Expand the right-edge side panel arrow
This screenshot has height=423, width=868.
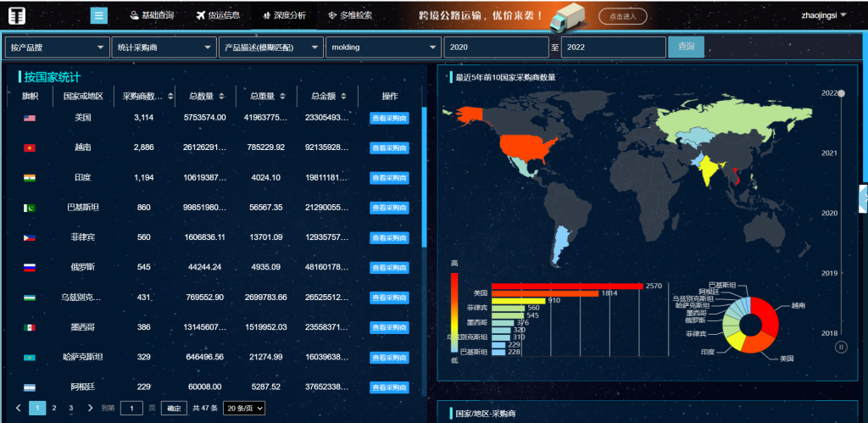coord(863,197)
